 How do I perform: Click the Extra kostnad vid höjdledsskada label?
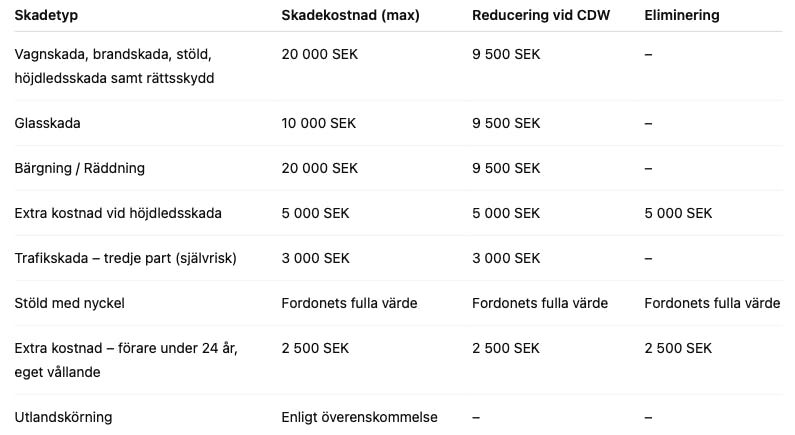(118, 213)
